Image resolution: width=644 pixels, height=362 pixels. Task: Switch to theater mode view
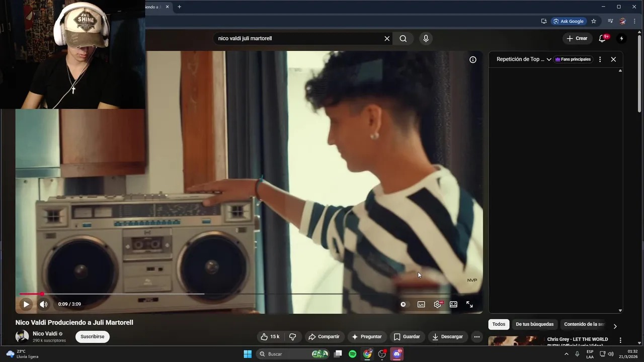point(453,304)
